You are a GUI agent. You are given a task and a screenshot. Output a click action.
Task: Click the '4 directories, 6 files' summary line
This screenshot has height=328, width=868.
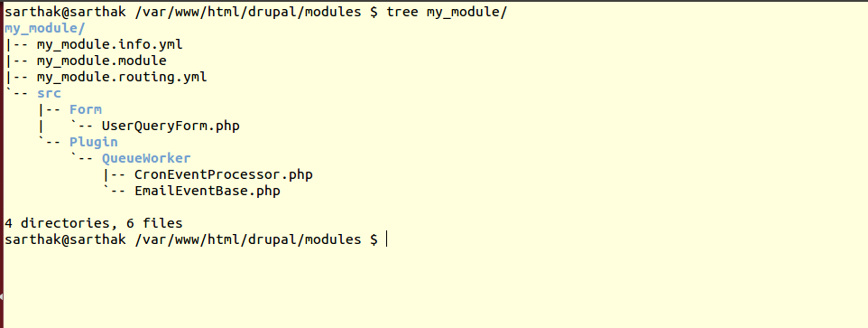(x=94, y=224)
